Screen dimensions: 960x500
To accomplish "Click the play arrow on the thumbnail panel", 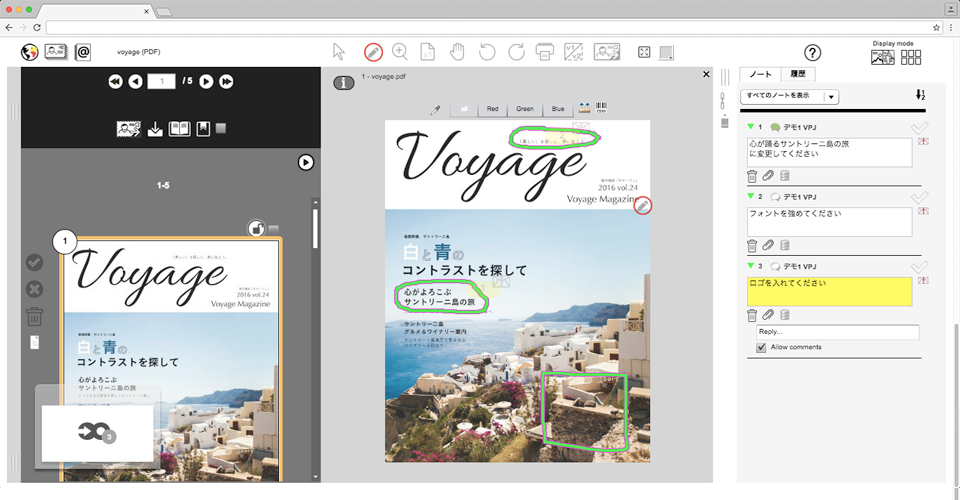I will click(x=306, y=162).
